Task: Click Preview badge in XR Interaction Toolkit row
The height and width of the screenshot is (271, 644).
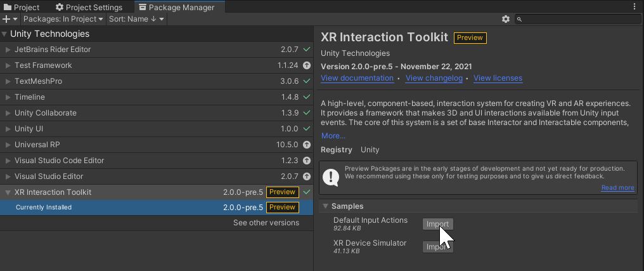Action: [282, 192]
